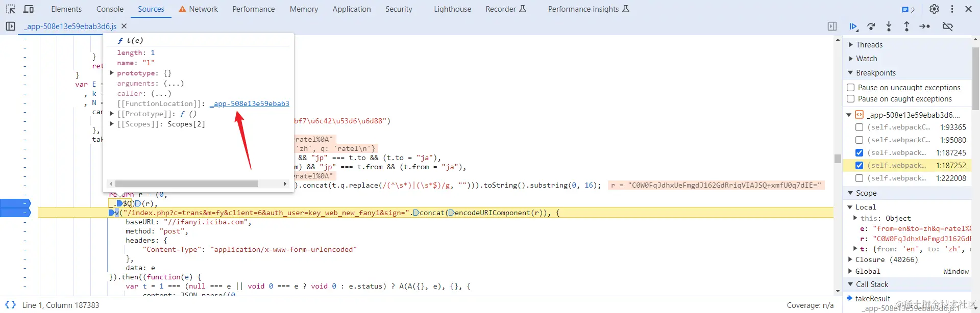Toggle the file navigator sidebar icon
Screen dimensions: 980x313
point(10,26)
